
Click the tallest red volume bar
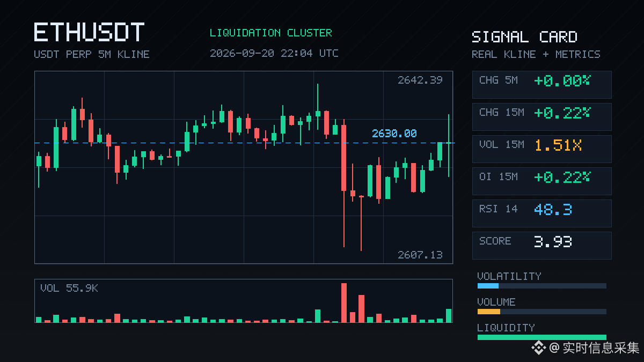pyautogui.click(x=344, y=302)
